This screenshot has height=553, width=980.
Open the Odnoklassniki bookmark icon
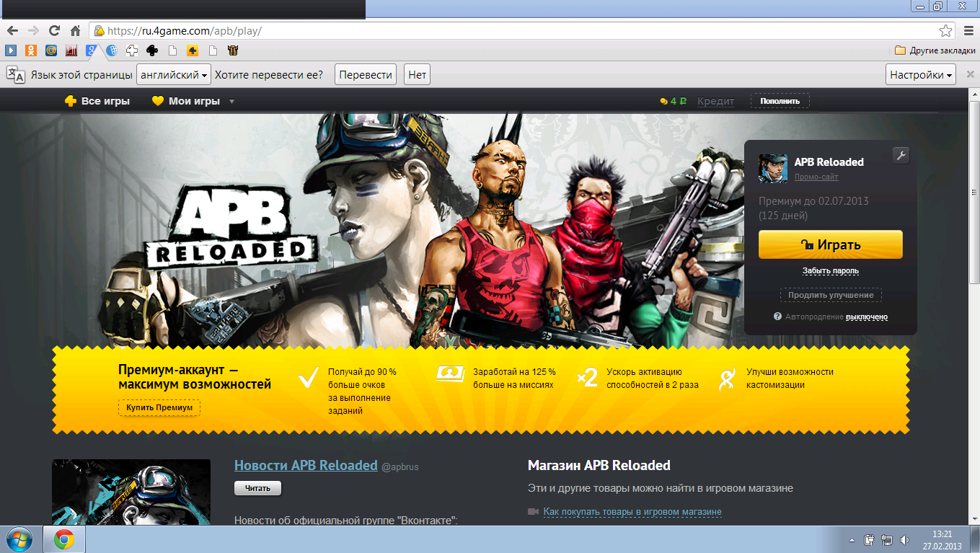pos(31,50)
